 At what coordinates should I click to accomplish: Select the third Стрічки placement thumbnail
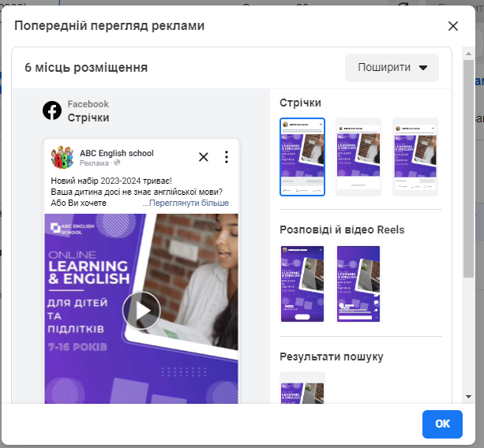point(415,157)
